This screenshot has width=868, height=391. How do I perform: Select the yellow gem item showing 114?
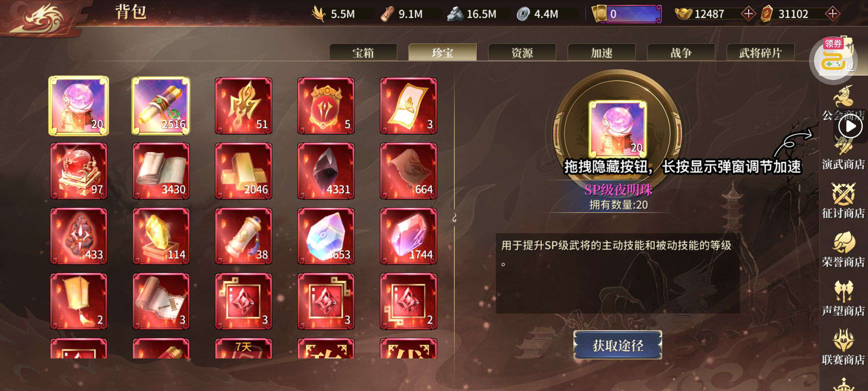pyautogui.click(x=161, y=236)
